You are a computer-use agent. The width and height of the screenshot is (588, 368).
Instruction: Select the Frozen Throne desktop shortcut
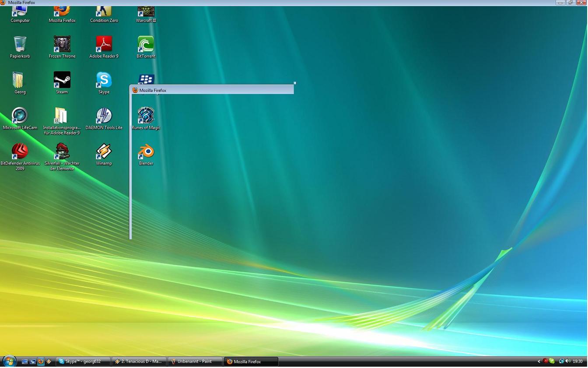click(x=62, y=47)
